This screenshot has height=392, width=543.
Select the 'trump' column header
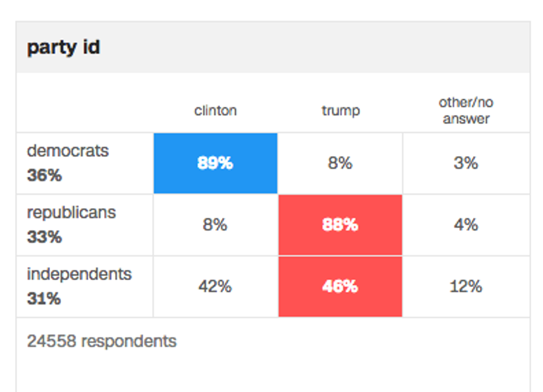point(341,110)
